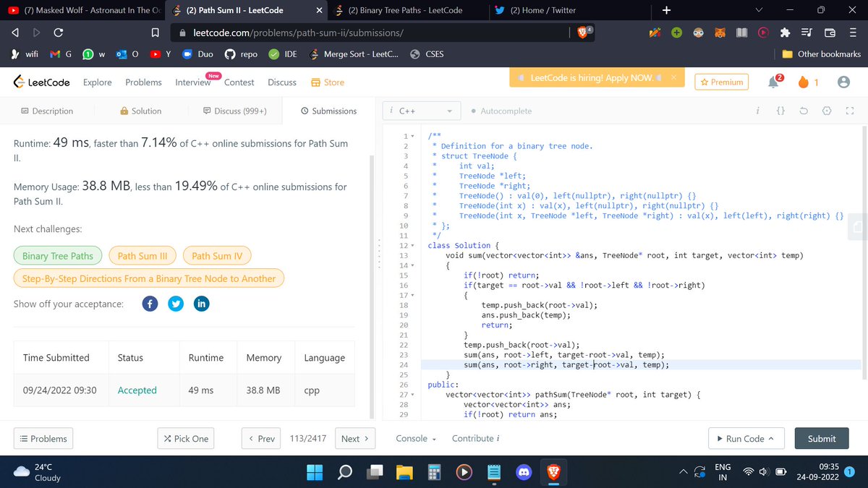Open the green plus extension icon
Screen dimensions: 868x488
coord(676,33)
